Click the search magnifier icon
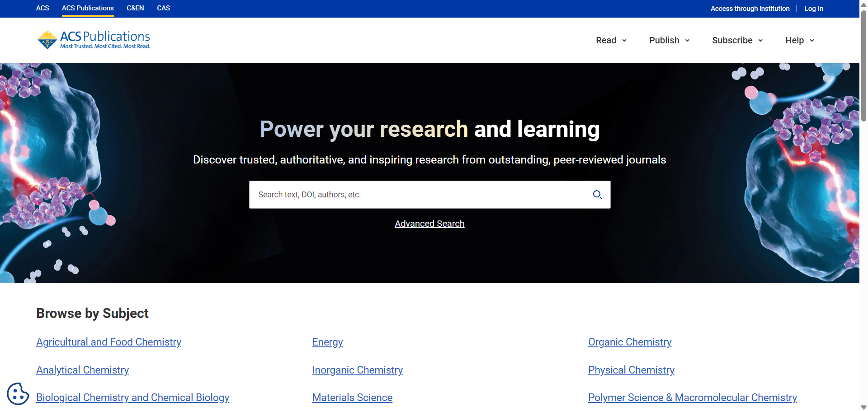This screenshot has width=868, height=411. coord(597,195)
